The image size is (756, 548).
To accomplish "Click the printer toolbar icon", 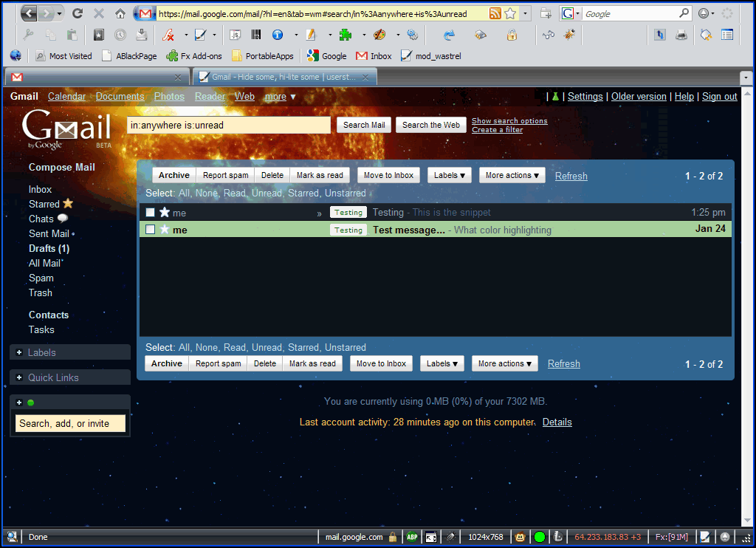I will [681, 35].
